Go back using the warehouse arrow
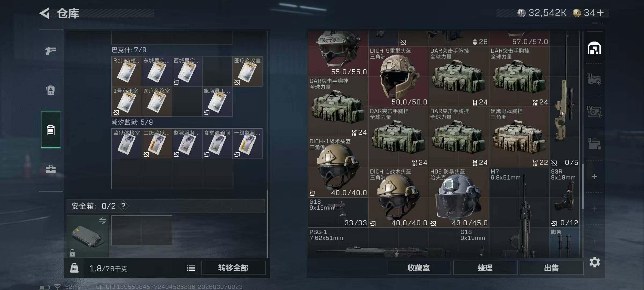Image resolution: width=644 pixels, height=290 pixels. [45, 13]
